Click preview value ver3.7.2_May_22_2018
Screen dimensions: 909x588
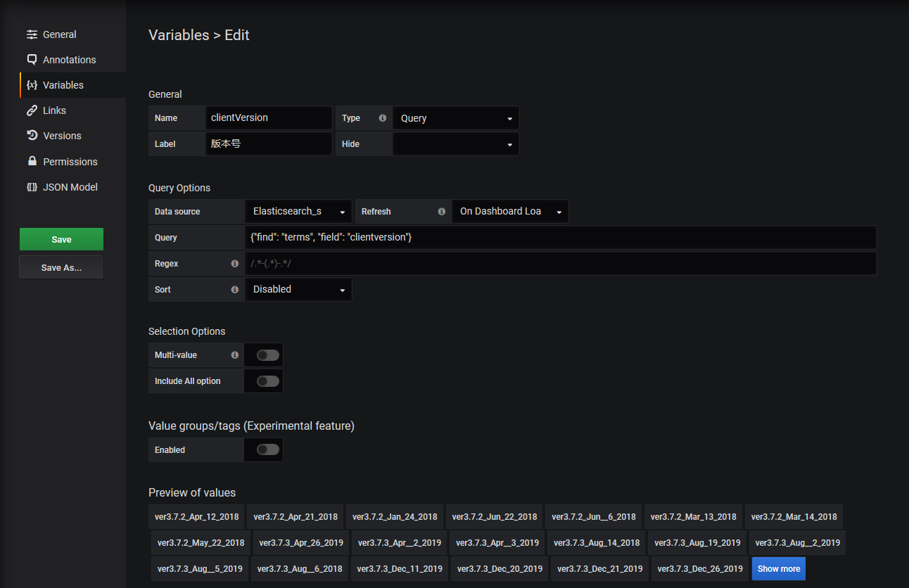point(201,542)
